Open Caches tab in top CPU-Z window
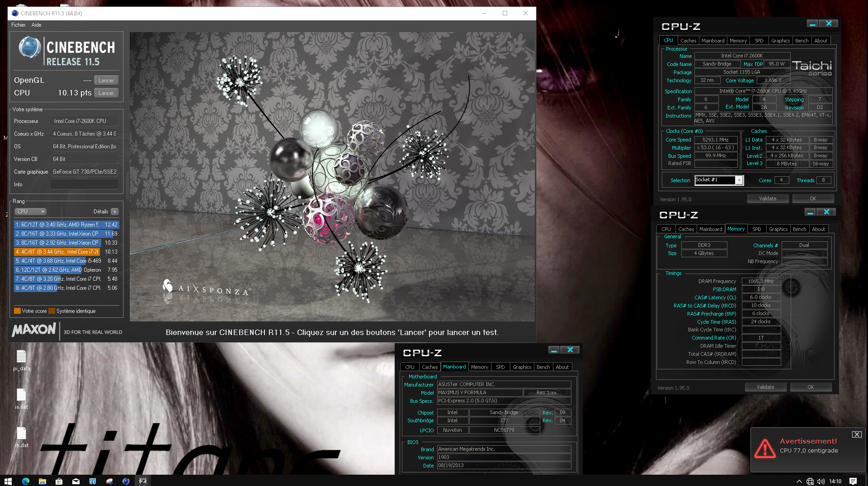 click(x=688, y=41)
